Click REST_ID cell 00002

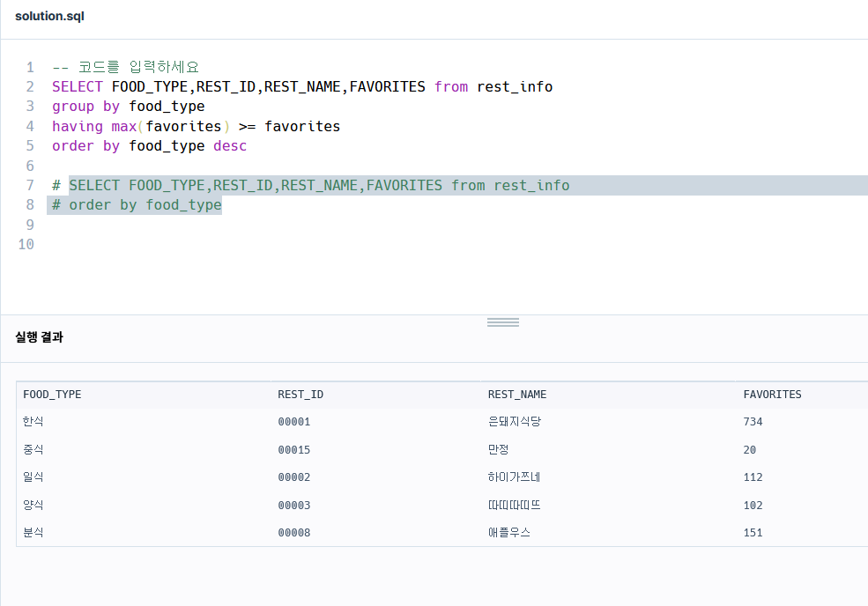(294, 477)
